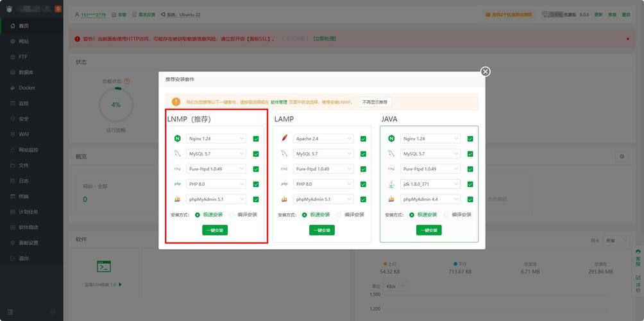Viewport: 644px width, 321px height.
Task: Uncheck the PHP 8.0 checkbox in LAMP
Action: pyautogui.click(x=363, y=184)
